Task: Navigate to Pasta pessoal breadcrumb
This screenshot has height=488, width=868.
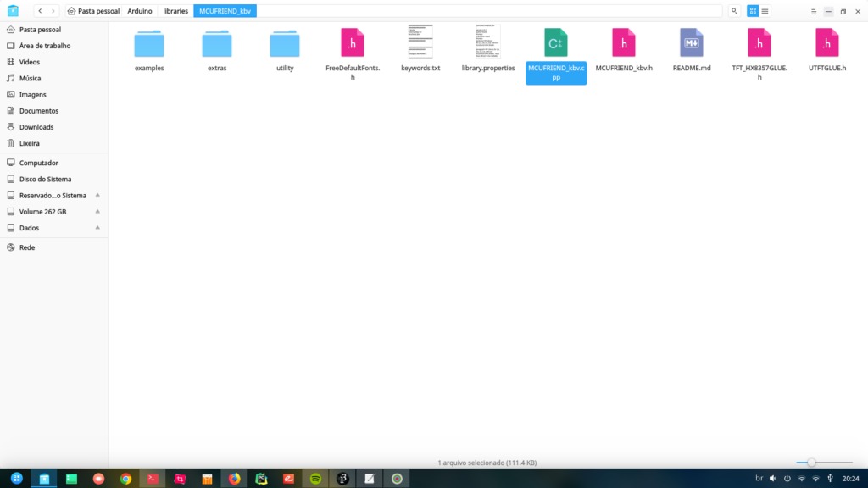Action: [x=93, y=11]
